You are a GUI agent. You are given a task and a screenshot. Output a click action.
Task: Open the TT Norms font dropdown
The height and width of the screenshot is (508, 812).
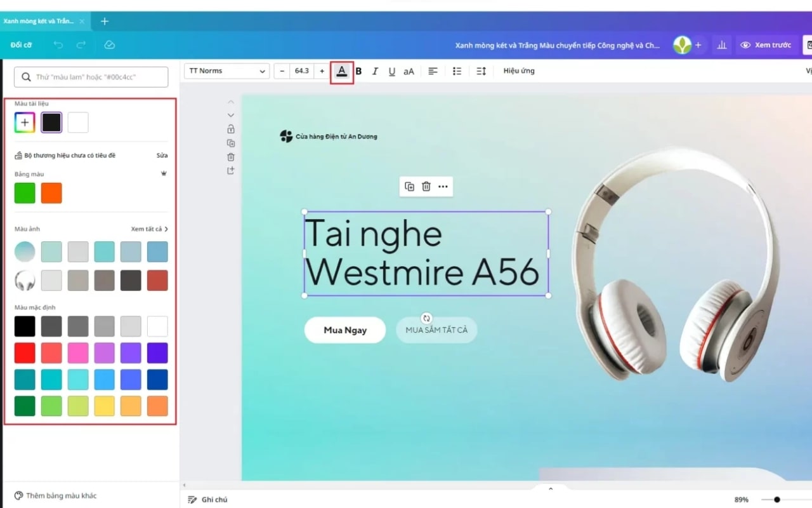pyautogui.click(x=226, y=70)
